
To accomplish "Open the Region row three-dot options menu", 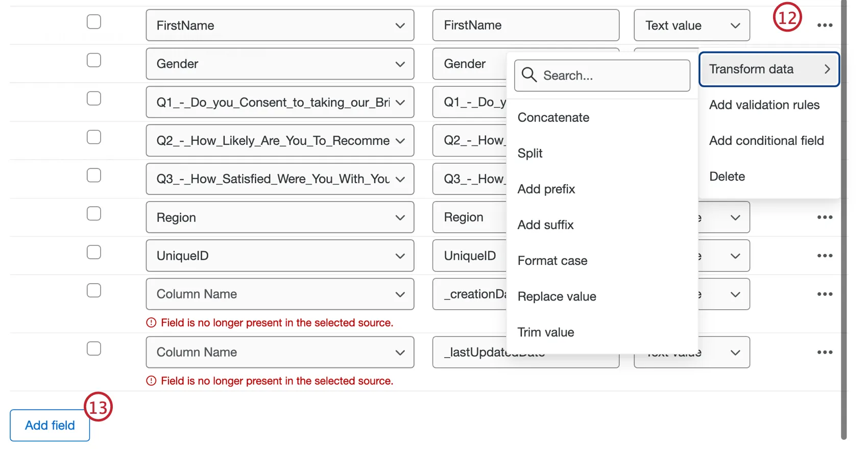I will click(x=825, y=217).
